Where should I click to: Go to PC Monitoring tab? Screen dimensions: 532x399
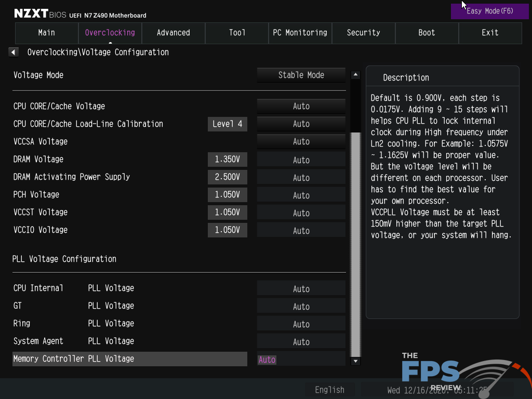(x=300, y=33)
